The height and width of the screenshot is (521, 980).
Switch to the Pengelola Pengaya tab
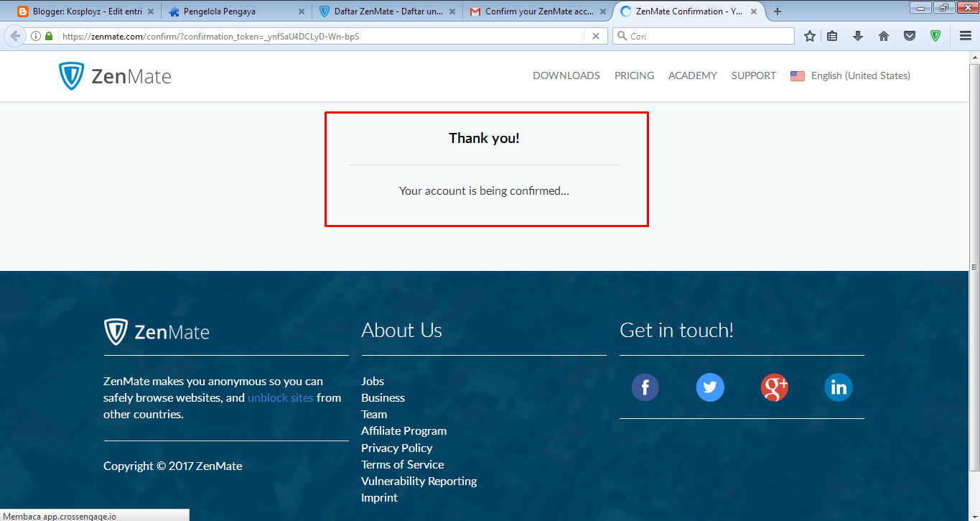tap(235, 11)
